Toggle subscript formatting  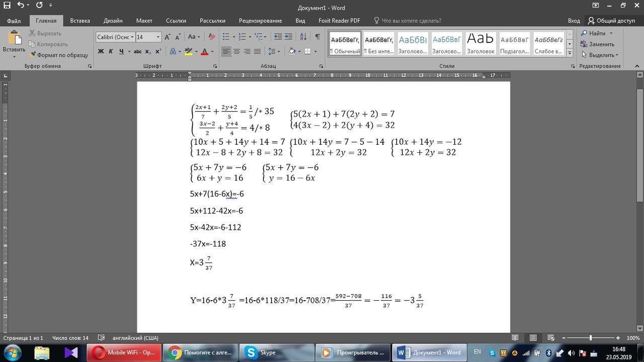coord(148,51)
